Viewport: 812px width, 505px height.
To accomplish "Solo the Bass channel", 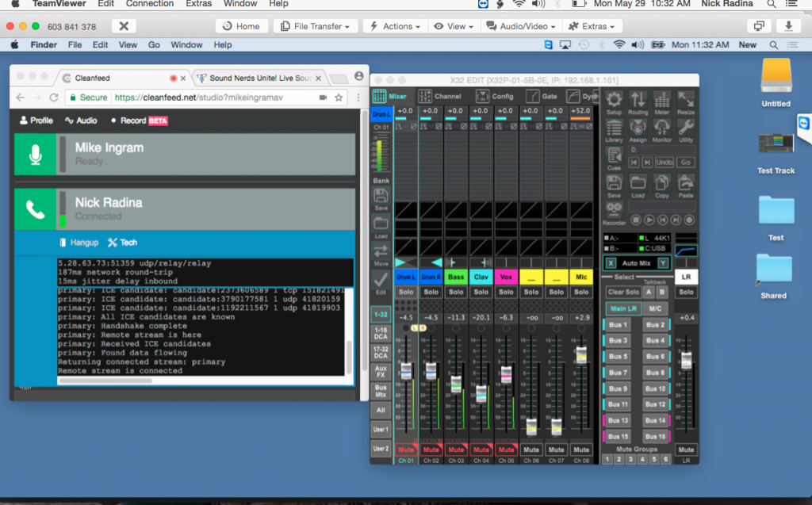I will 456,292.
